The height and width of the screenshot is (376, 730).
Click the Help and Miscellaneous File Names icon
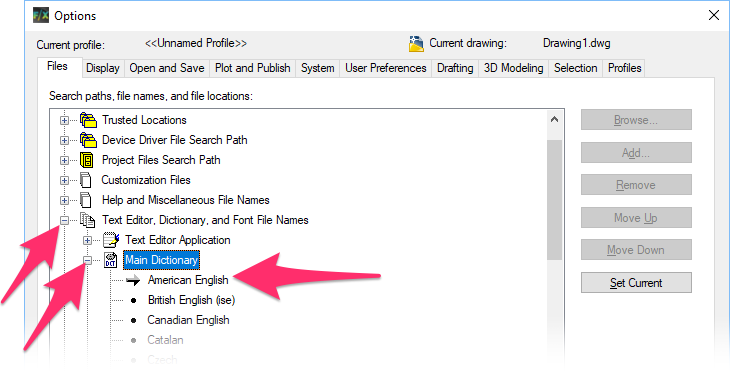point(86,200)
